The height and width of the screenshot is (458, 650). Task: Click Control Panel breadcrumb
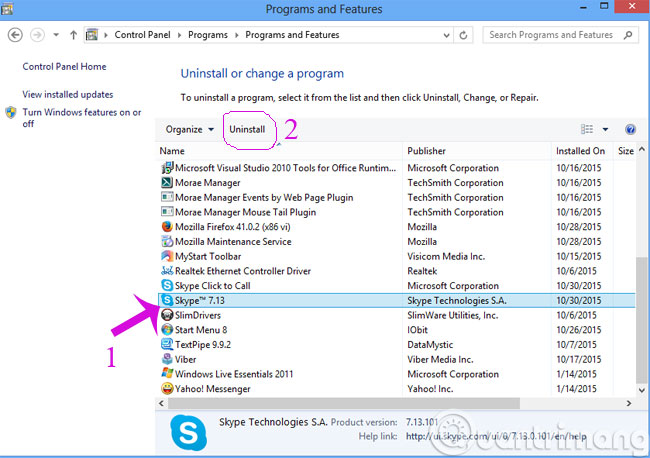[142, 35]
